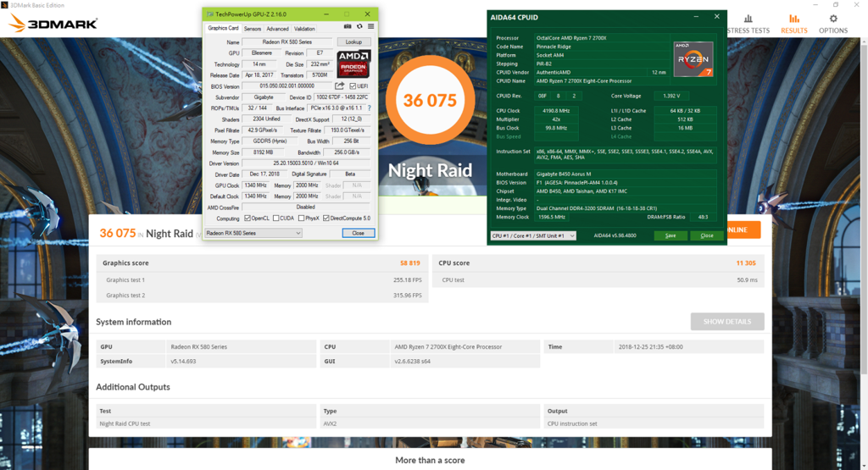Viewport: 868px width, 470px height.
Task: Toggle the DirectCompute 5.0 checkbox
Action: (326, 218)
